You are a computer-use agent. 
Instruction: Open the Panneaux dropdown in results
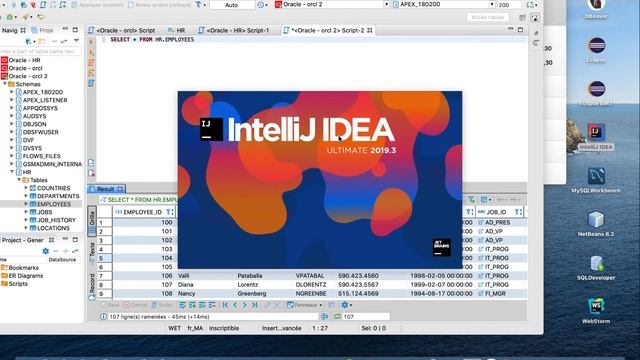coord(304,305)
